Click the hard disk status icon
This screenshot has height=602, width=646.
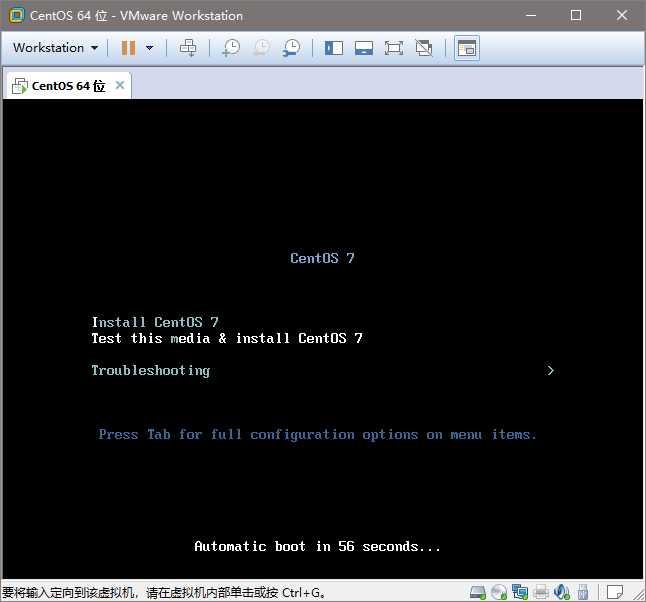coord(477,593)
